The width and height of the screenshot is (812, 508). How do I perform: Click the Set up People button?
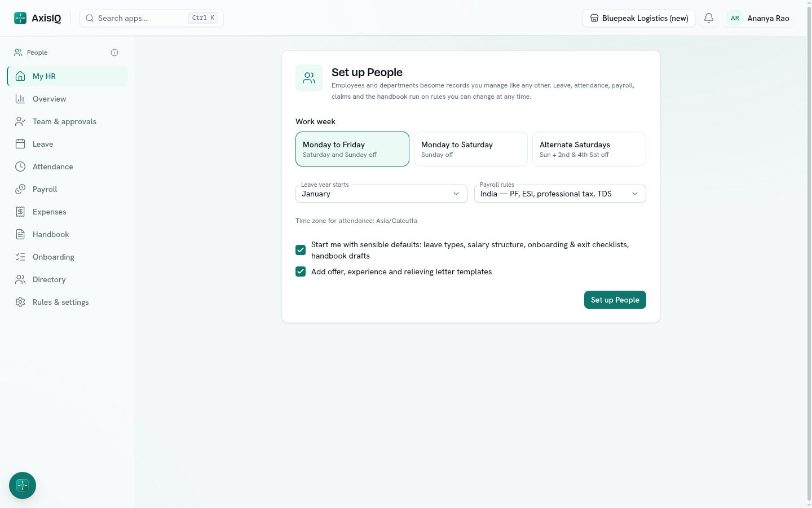tap(615, 300)
